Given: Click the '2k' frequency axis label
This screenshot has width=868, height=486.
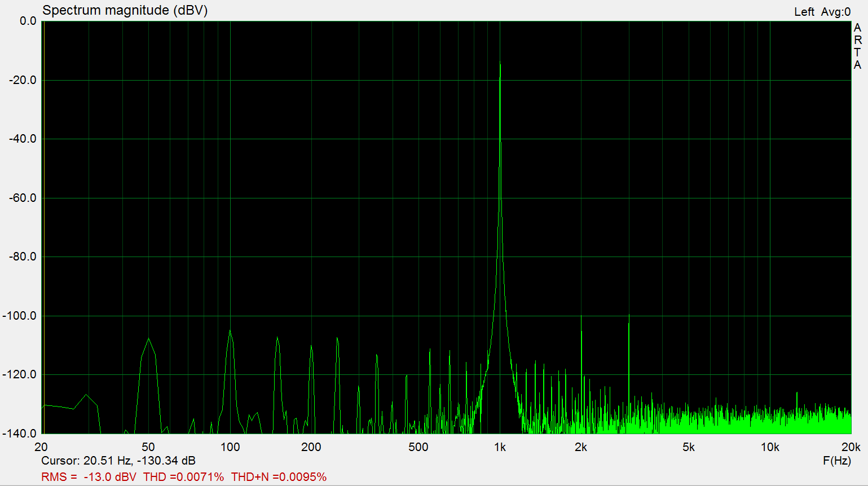Looking at the screenshot, I should pos(581,447).
